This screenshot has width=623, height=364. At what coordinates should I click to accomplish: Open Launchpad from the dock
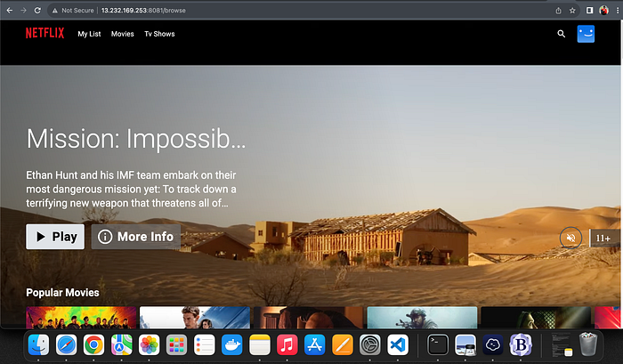[176, 344]
